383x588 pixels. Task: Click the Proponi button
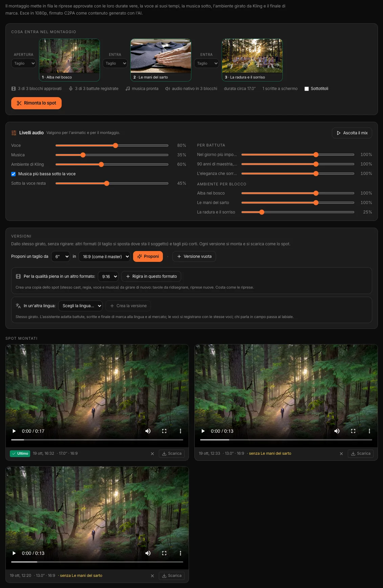pyautogui.click(x=148, y=256)
